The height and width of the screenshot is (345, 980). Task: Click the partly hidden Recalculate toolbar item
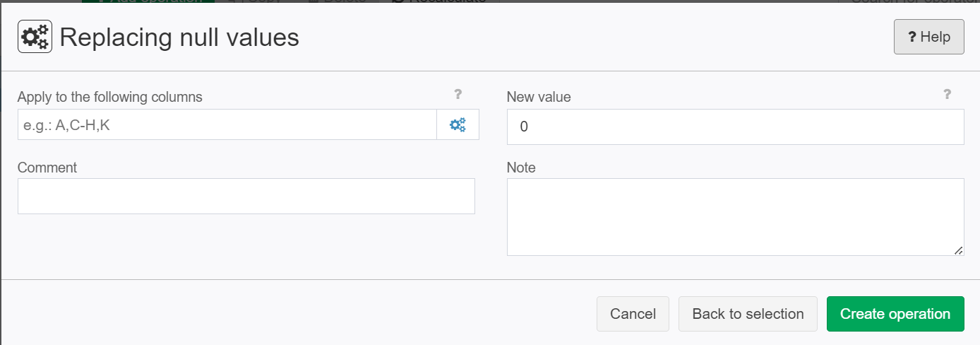[440, 1]
